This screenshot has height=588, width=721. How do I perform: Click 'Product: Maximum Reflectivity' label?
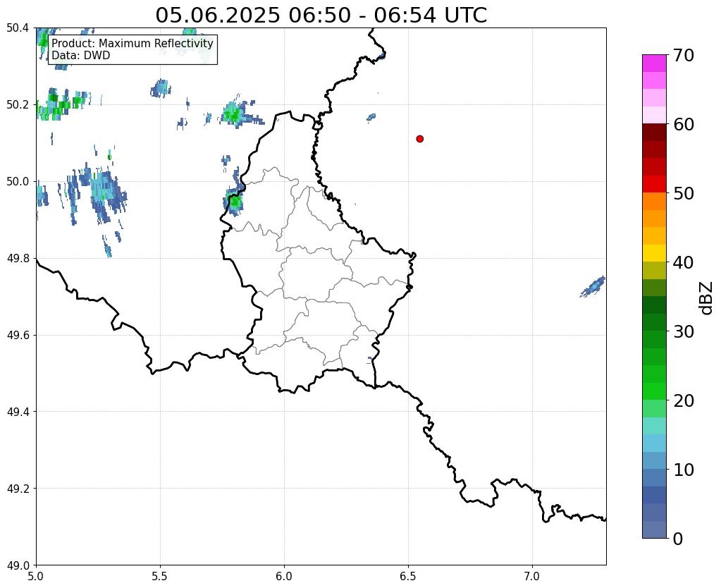click(x=133, y=43)
